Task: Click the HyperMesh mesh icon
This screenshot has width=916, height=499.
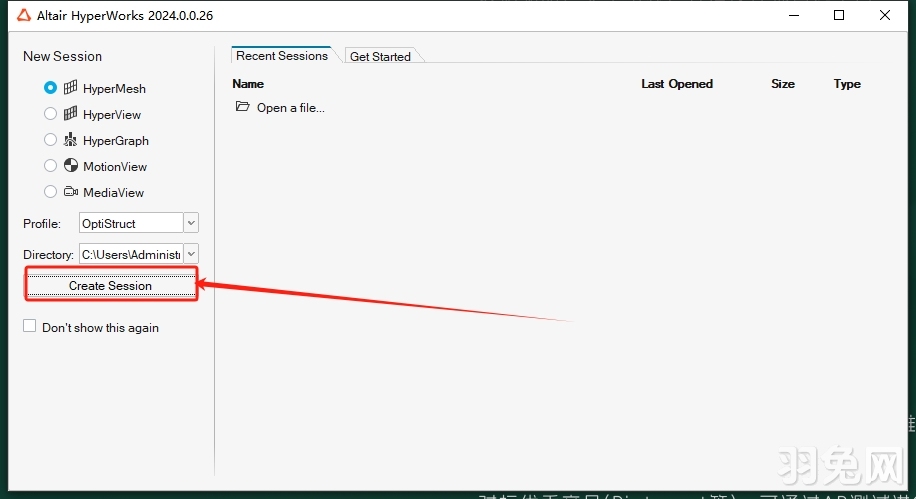Action: [x=71, y=88]
